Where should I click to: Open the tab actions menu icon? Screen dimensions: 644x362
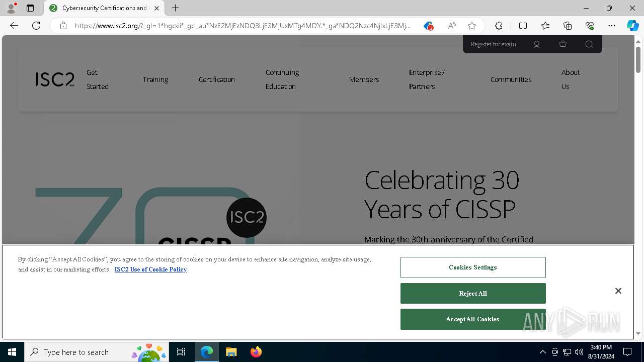click(x=30, y=8)
